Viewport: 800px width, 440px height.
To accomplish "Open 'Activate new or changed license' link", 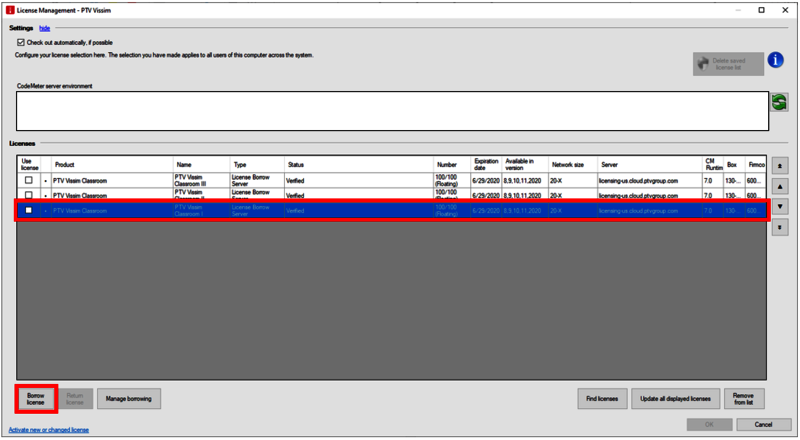I will [48, 430].
